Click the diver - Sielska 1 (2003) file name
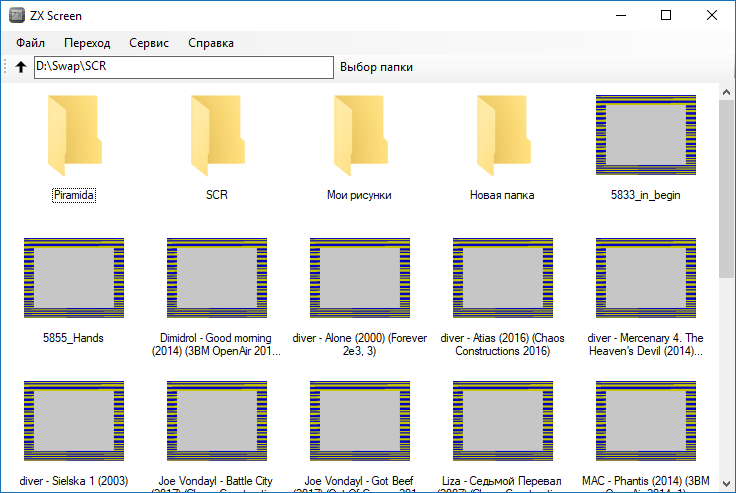 pos(74,481)
